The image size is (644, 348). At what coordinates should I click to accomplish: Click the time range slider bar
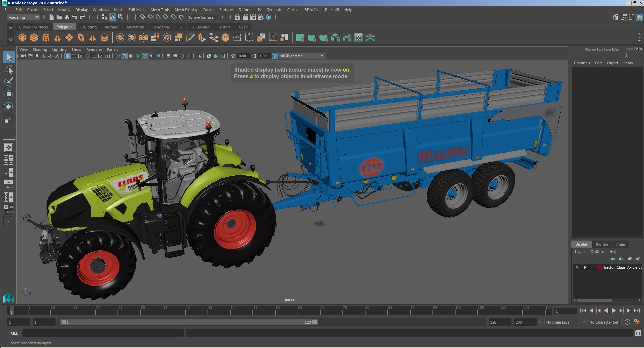tap(189, 322)
